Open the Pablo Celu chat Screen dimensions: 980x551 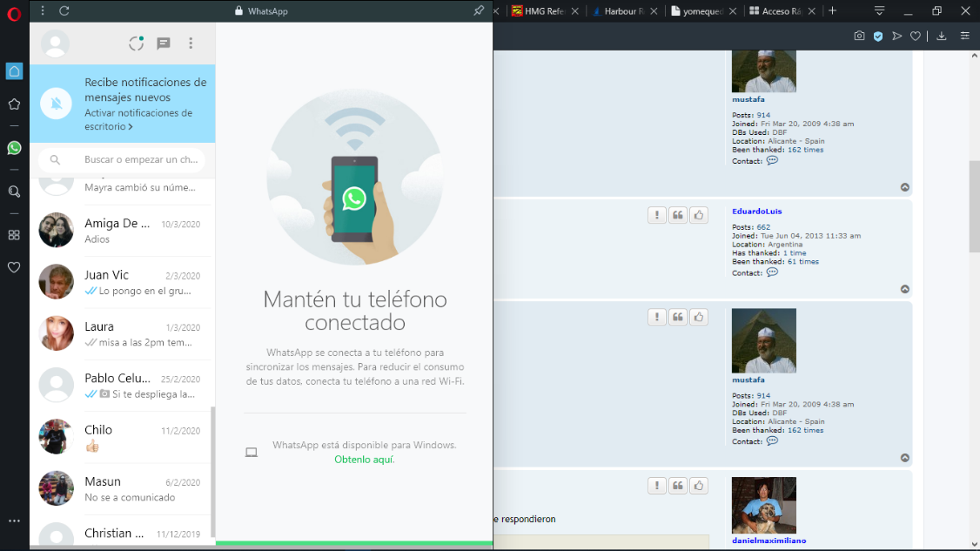pos(123,386)
